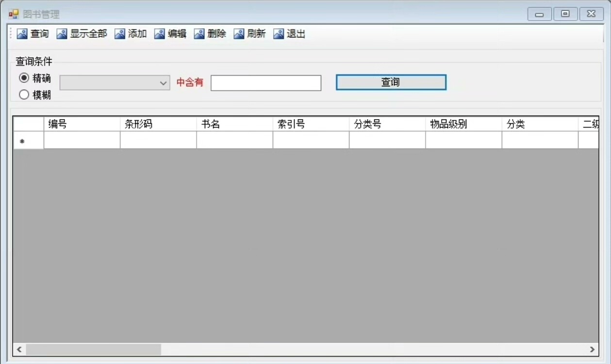Click the empty cell under 书名
Viewport: 611px width, 364px height.
(x=235, y=140)
